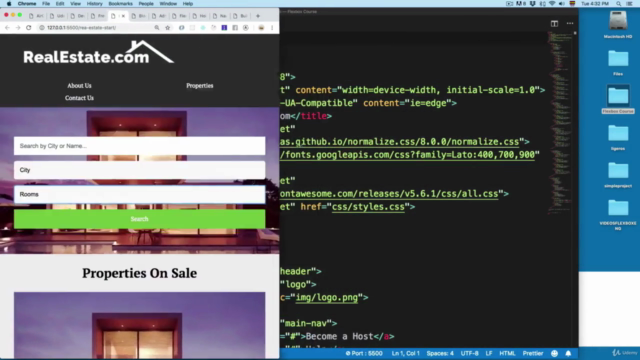The image size is (640, 360).
Task: Split the VS Code editor with the split icon
Action: tap(554, 24)
